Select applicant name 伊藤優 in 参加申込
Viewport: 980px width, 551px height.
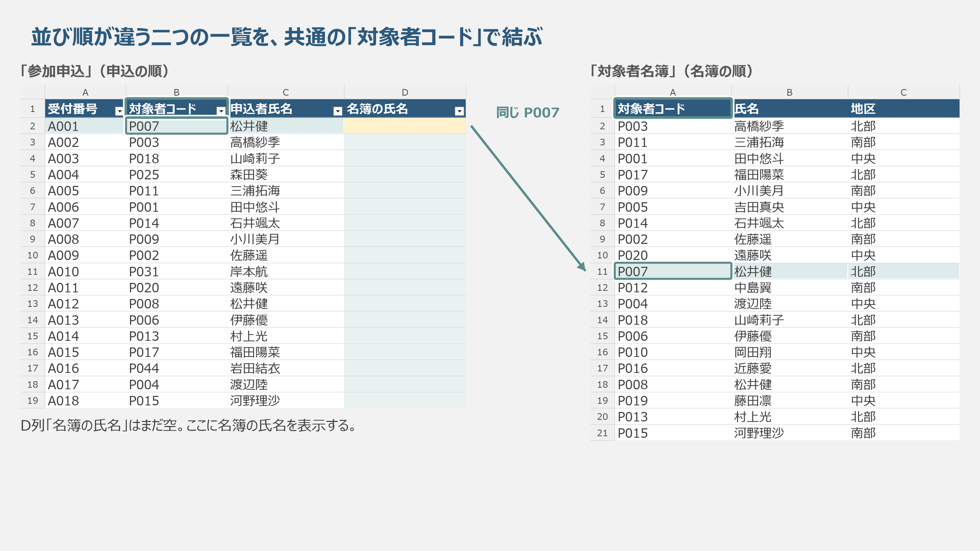tap(286, 320)
